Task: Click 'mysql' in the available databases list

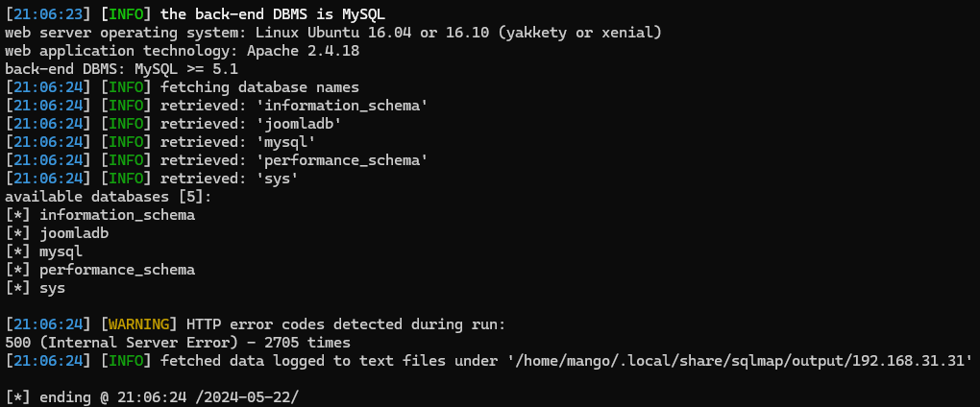Action: tap(61, 252)
